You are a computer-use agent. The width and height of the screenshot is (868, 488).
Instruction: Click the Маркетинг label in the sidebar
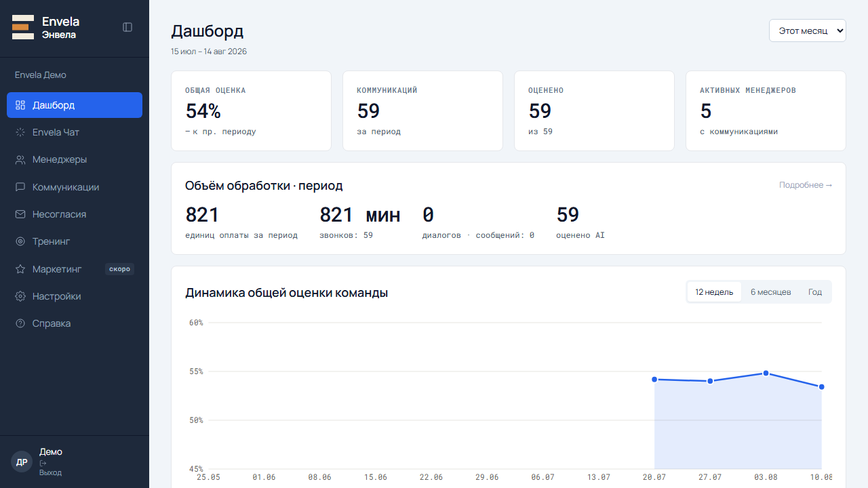(57, 269)
